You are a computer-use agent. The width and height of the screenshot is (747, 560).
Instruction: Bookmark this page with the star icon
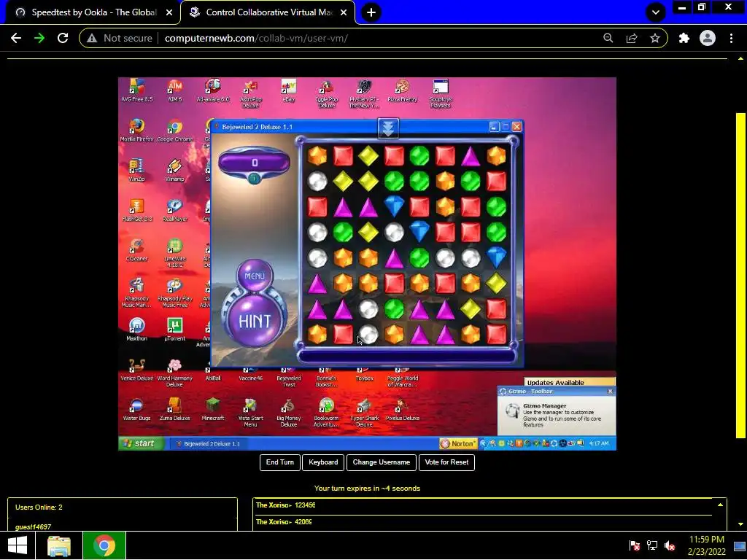click(x=655, y=38)
